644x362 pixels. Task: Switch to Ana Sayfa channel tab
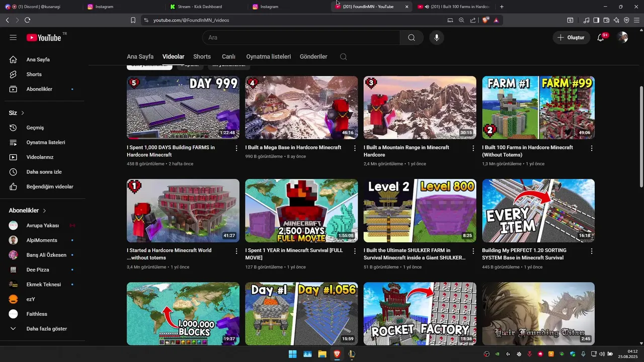pyautogui.click(x=140, y=57)
